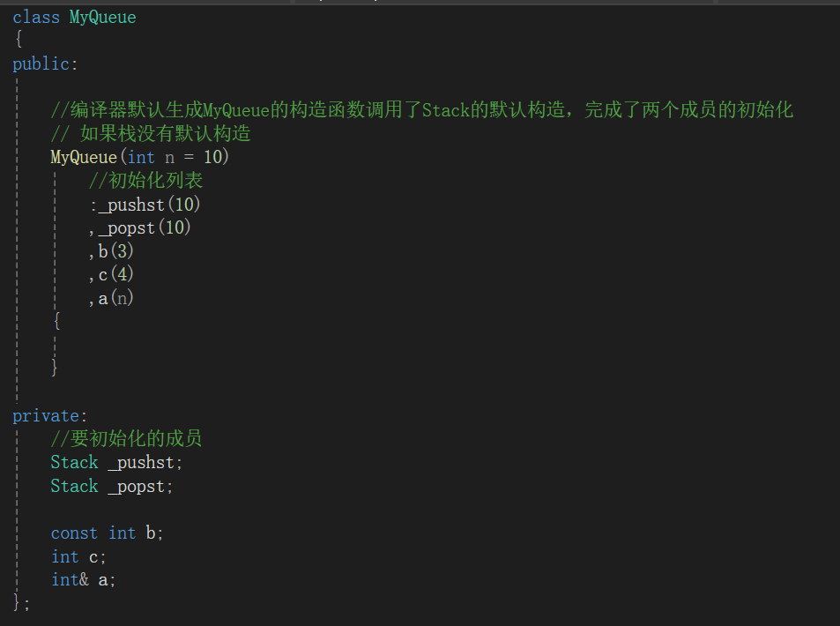Screen dimensions: 840x626
Task: Click the a(n) initializer
Action: tap(115, 299)
